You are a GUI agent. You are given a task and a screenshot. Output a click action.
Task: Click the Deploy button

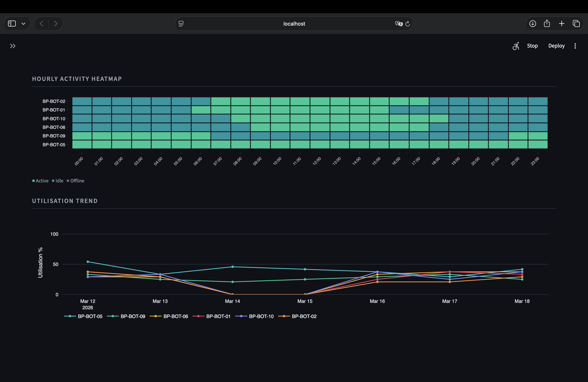click(x=556, y=46)
